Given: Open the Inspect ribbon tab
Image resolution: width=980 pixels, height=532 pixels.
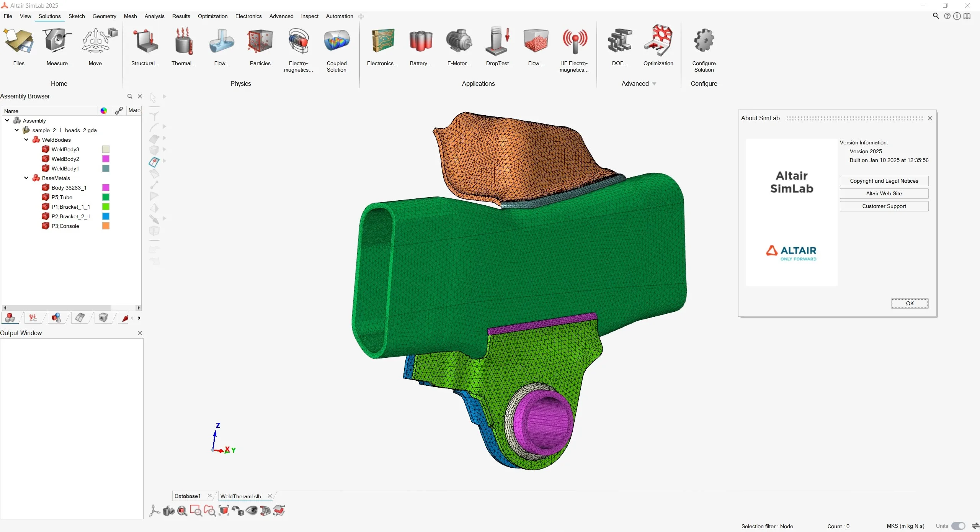Looking at the screenshot, I should pos(309,16).
